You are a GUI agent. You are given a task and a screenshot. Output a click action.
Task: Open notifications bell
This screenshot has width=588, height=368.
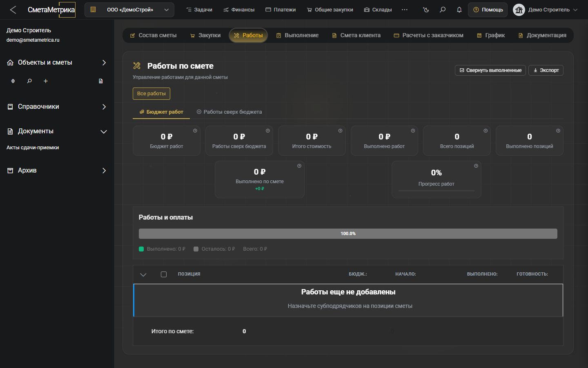point(459,10)
